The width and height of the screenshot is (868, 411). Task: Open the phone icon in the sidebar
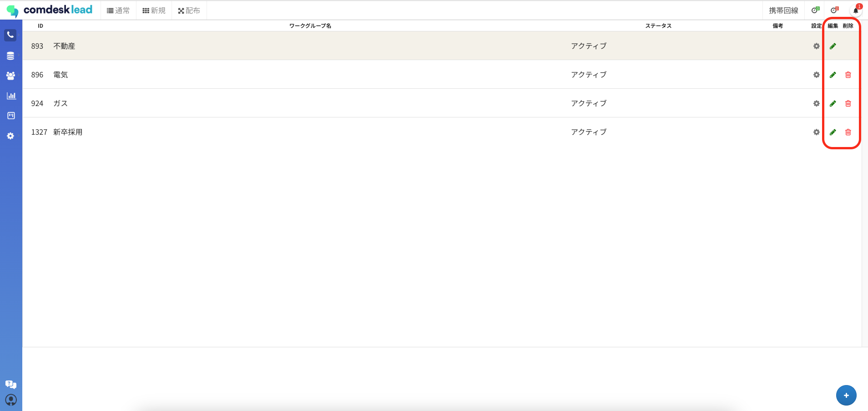pyautogui.click(x=10, y=35)
